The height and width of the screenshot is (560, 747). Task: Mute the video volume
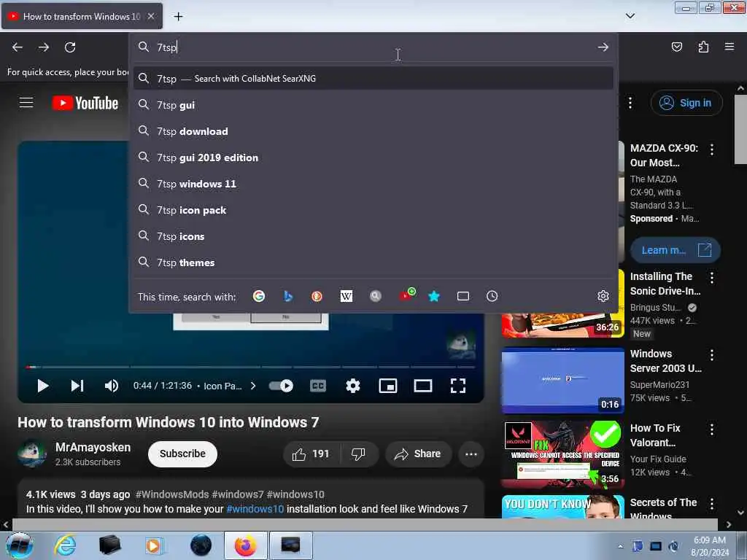tap(112, 386)
